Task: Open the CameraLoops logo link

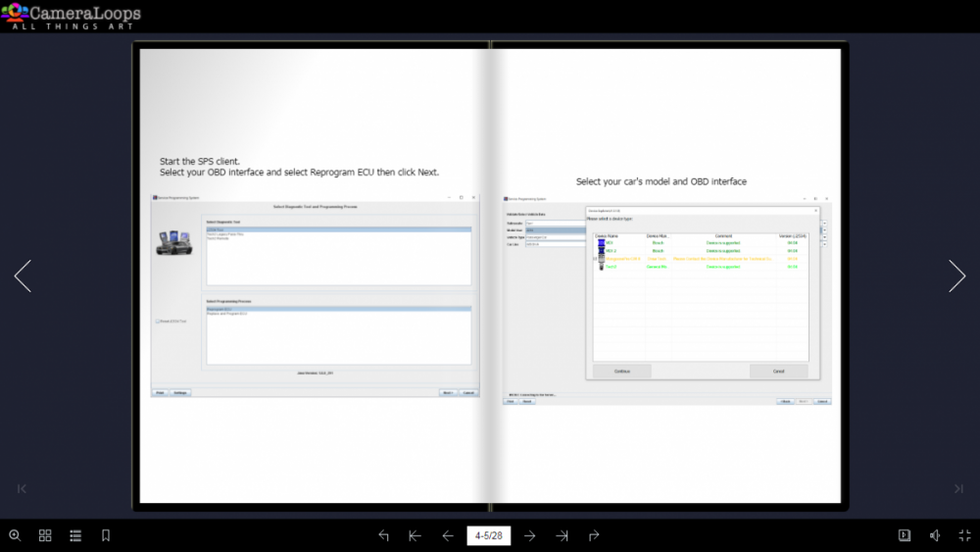Action: point(72,17)
